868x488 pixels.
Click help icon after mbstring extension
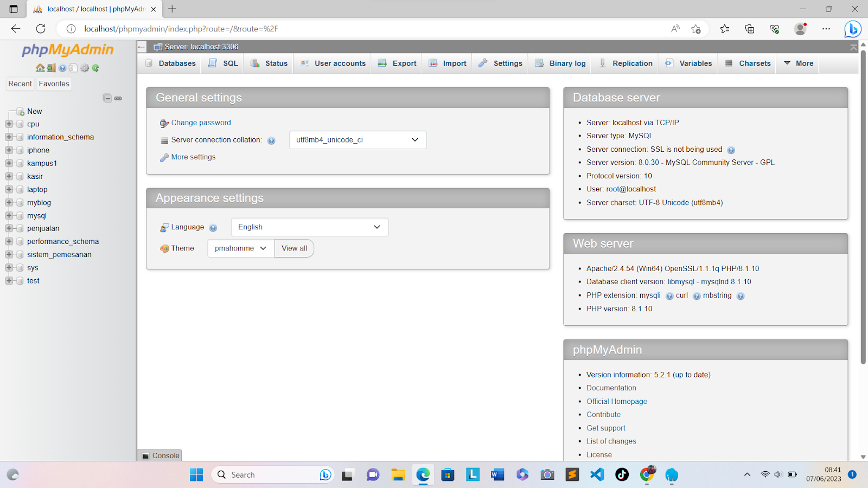coord(741,296)
